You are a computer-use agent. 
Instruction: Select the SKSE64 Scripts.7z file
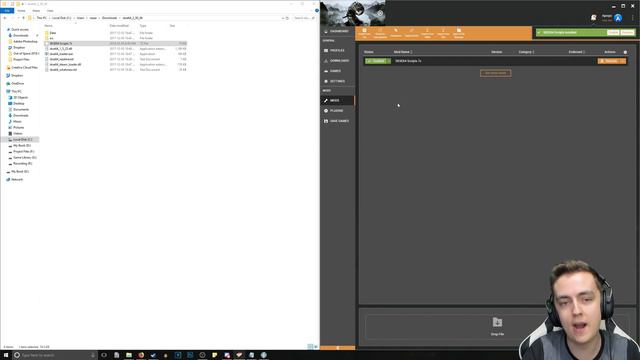coord(116,43)
